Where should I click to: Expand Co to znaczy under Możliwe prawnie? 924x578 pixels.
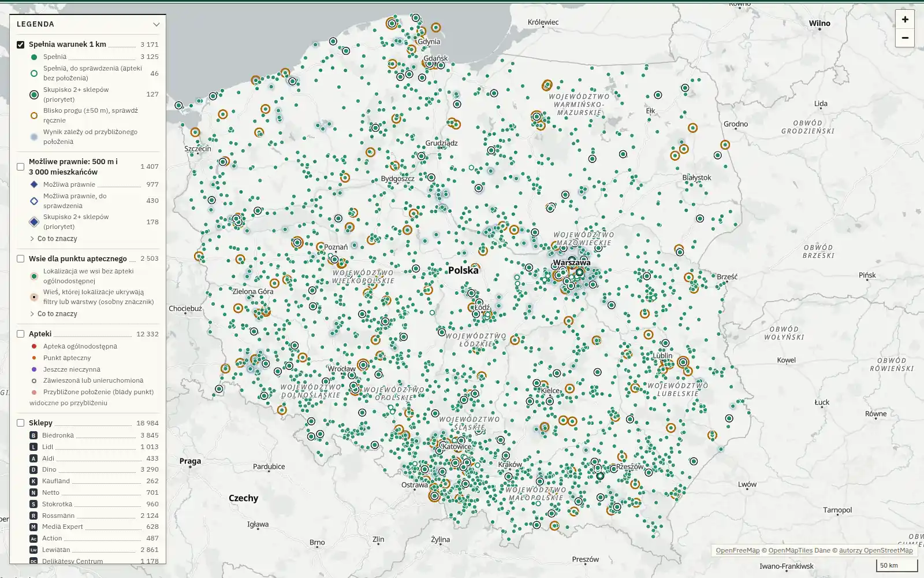(x=53, y=239)
